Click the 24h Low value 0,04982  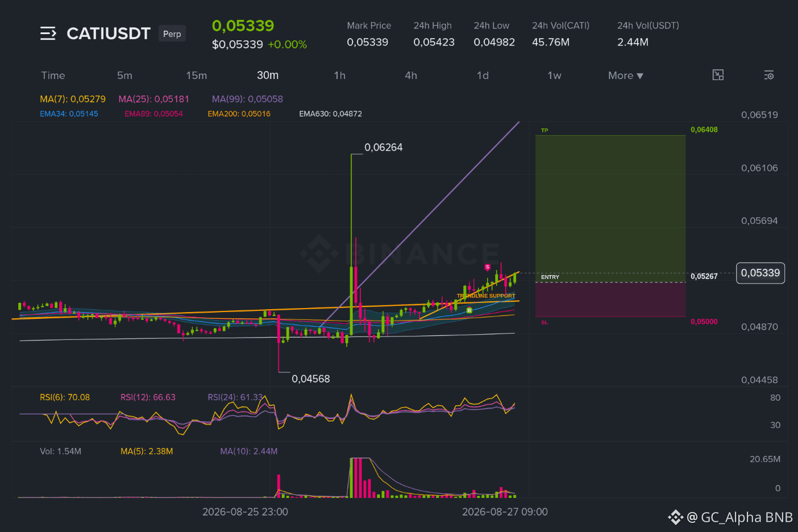(494, 42)
